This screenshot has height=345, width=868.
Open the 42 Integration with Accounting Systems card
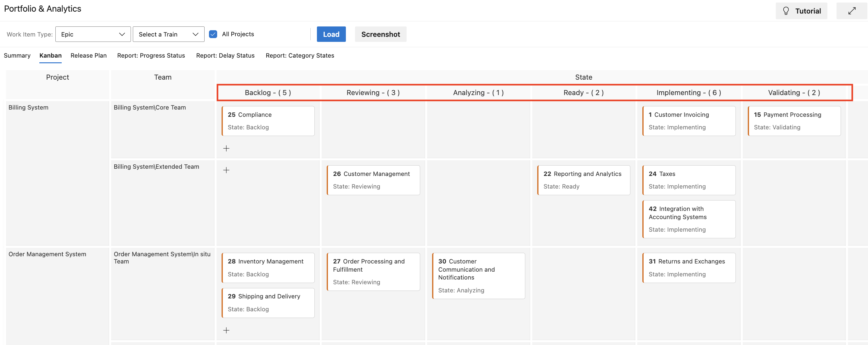pyautogui.click(x=688, y=219)
